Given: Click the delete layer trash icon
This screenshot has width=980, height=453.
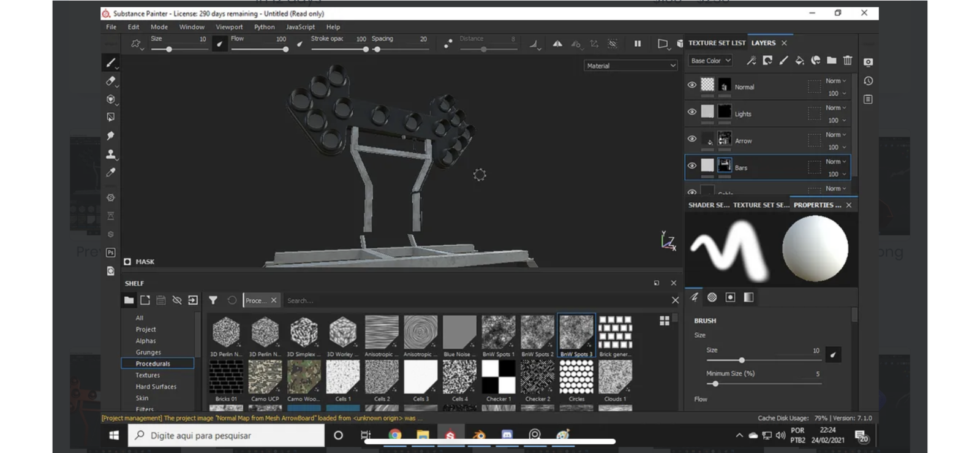Looking at the screenshot, I should click(x=848, y=60).
